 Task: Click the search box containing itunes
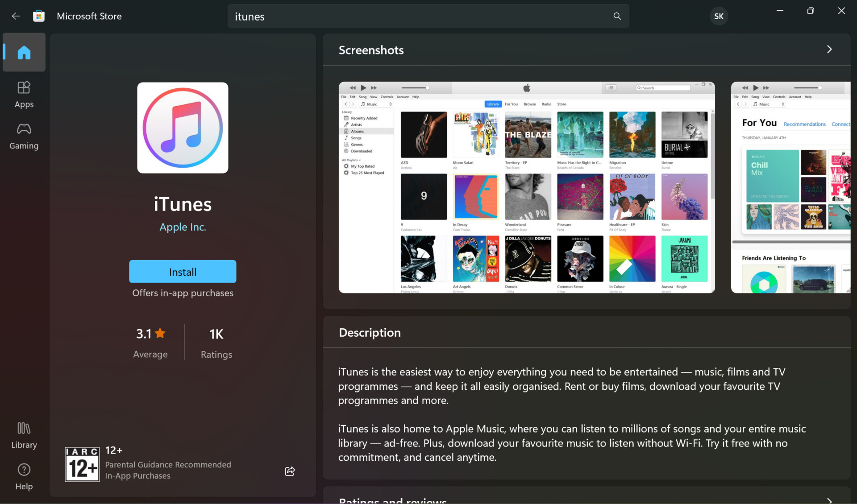point(420,17)
